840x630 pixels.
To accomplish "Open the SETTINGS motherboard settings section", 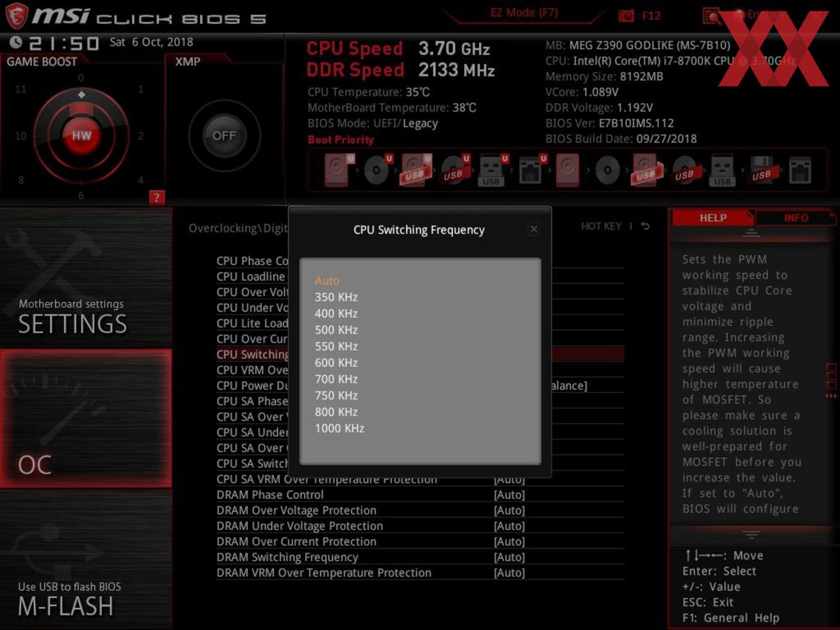I will [86, 278].
